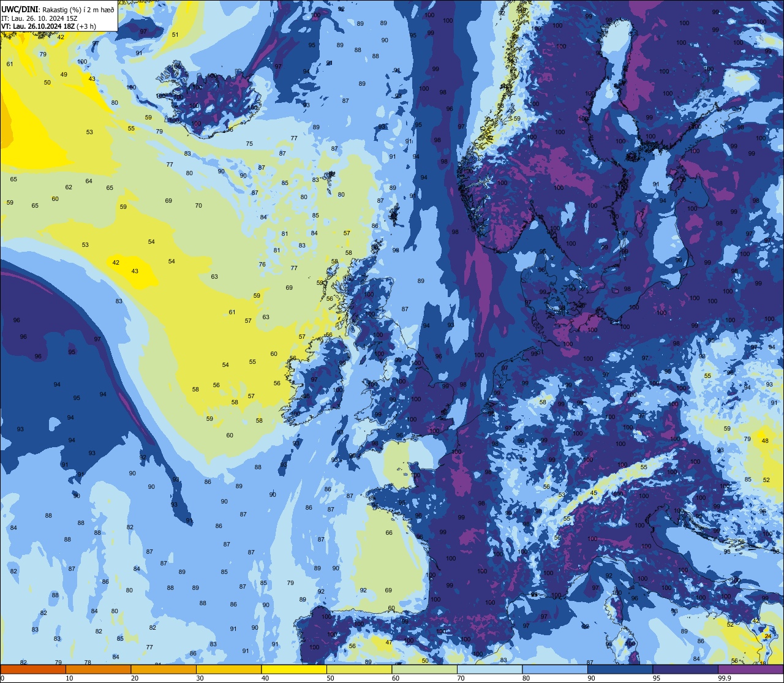This screenshot has width=784, height=683.
Task: Click the legend tick label 20
Action: coord(135,678)
